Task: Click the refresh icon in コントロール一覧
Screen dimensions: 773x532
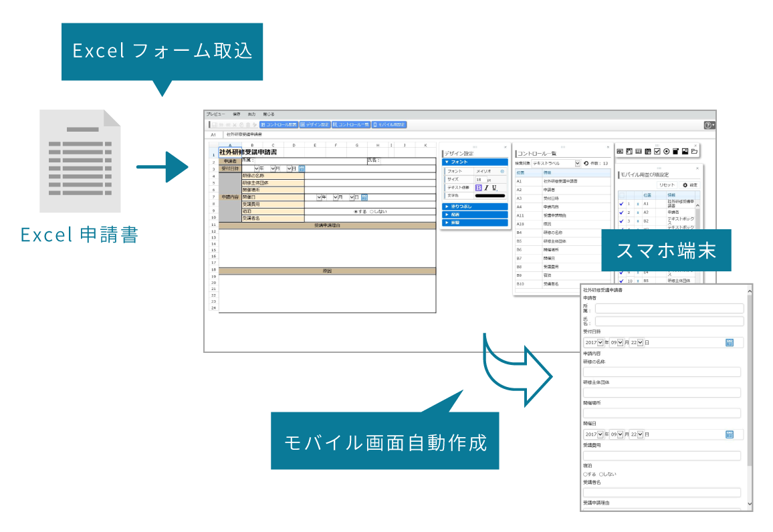Action: pos(586,163)
